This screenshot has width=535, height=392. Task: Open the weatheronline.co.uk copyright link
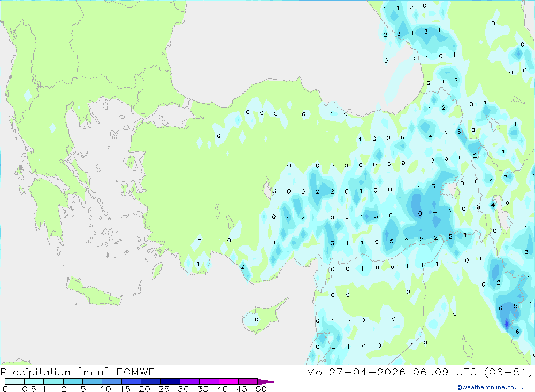(490, 387)
